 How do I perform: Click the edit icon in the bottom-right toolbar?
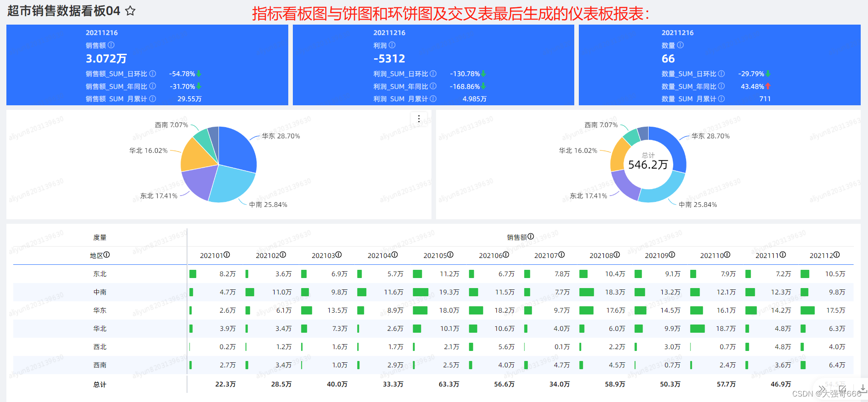point(842,389)
